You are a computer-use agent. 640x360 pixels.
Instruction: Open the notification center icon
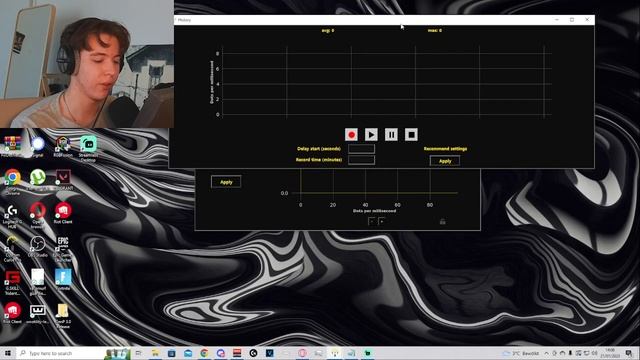pyautogui.click(x=629, y=353)
